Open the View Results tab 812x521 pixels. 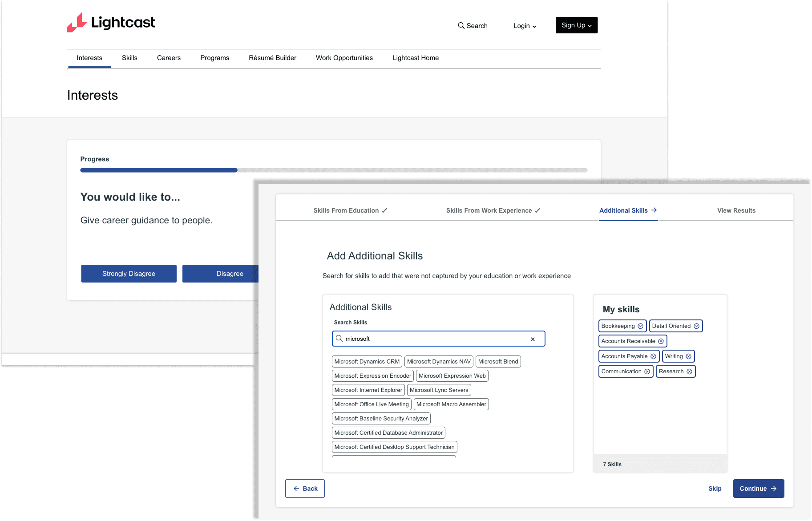[x=736, y=210]
